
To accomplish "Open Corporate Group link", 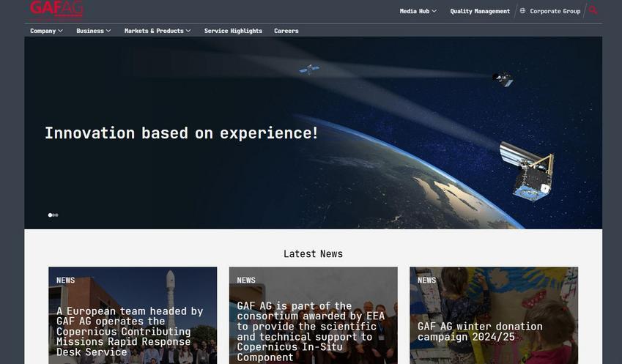I will click(555, 11).
